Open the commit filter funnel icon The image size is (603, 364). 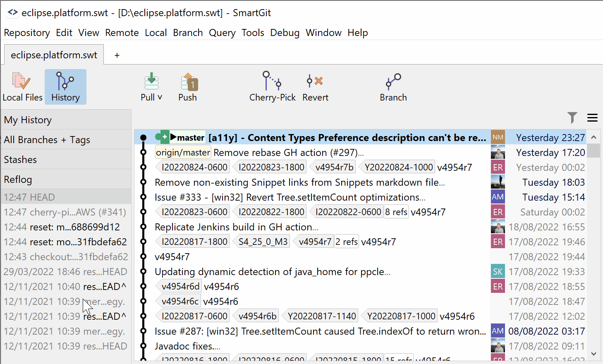click(572, 118)
